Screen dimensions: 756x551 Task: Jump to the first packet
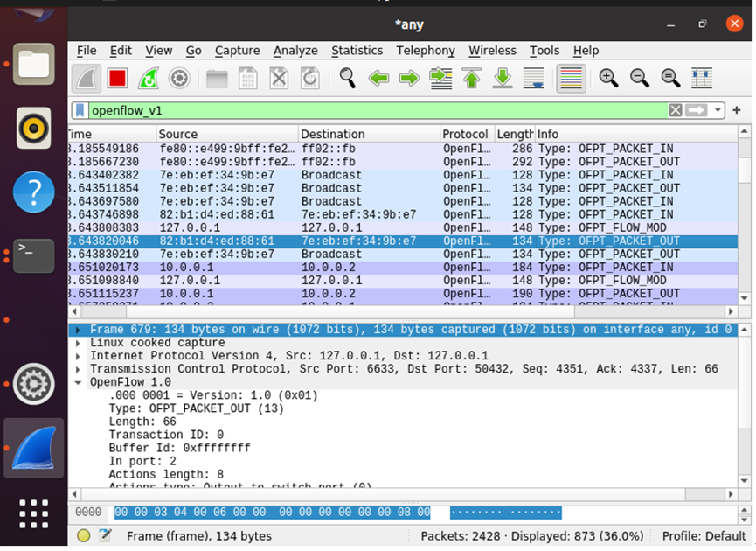pos(472,79)
